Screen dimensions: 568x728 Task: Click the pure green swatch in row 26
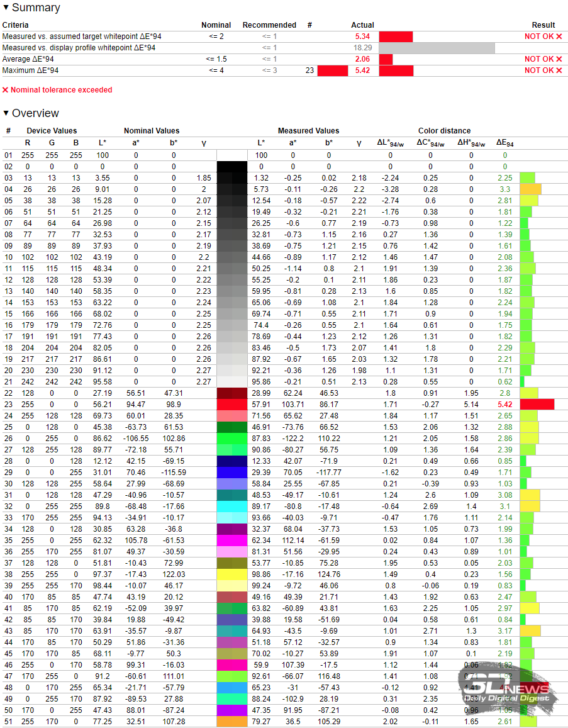tap(232, 439)
